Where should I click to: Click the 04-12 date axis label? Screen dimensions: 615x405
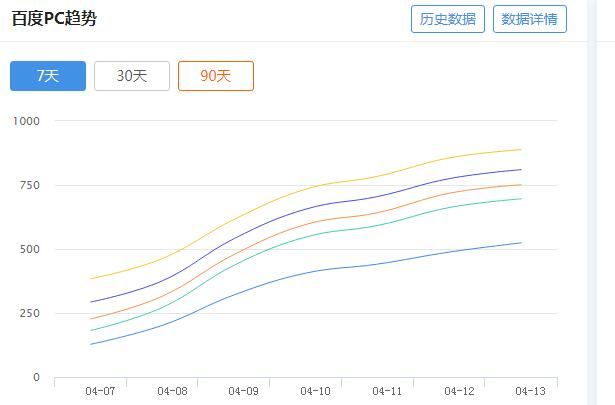[459, 391]
